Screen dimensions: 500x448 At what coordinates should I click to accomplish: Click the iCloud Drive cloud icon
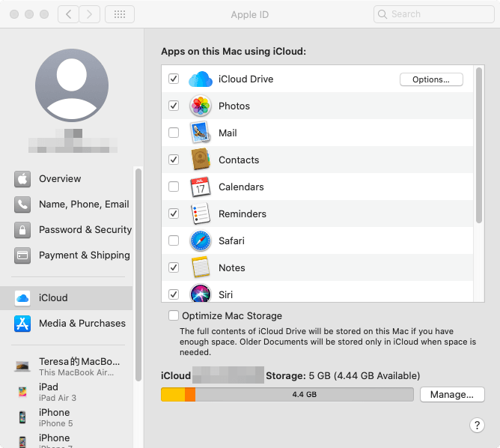(201, 79)
